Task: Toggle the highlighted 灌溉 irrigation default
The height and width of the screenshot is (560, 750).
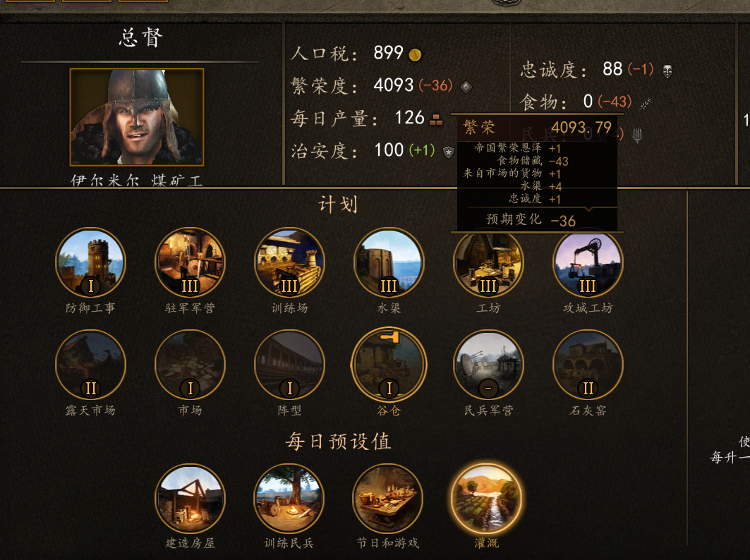Action: point(487,499)
